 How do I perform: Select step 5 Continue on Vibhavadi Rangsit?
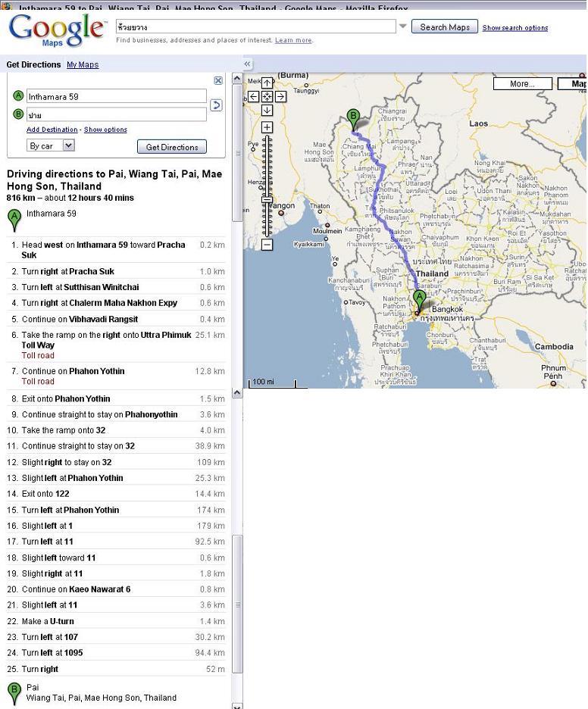(x=116, y=319)
